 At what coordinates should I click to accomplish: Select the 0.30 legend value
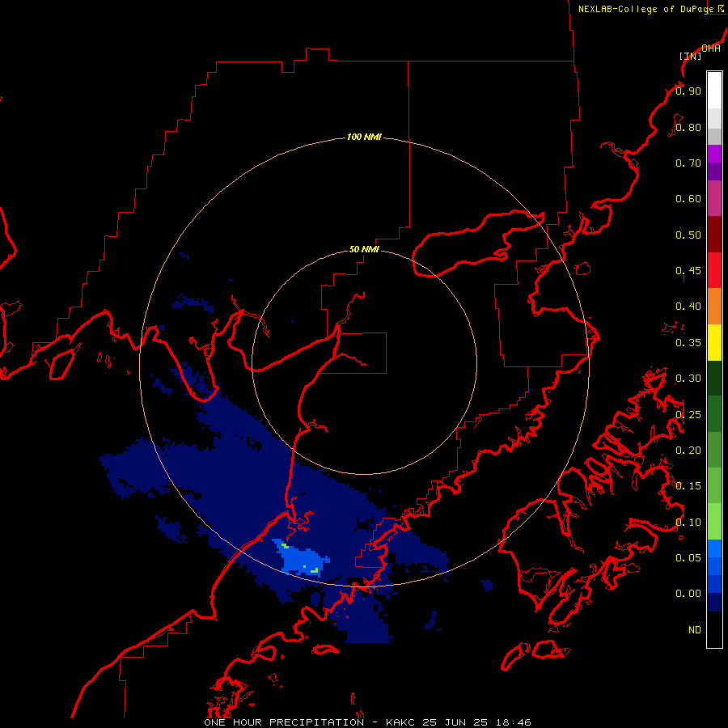point(688,379)
